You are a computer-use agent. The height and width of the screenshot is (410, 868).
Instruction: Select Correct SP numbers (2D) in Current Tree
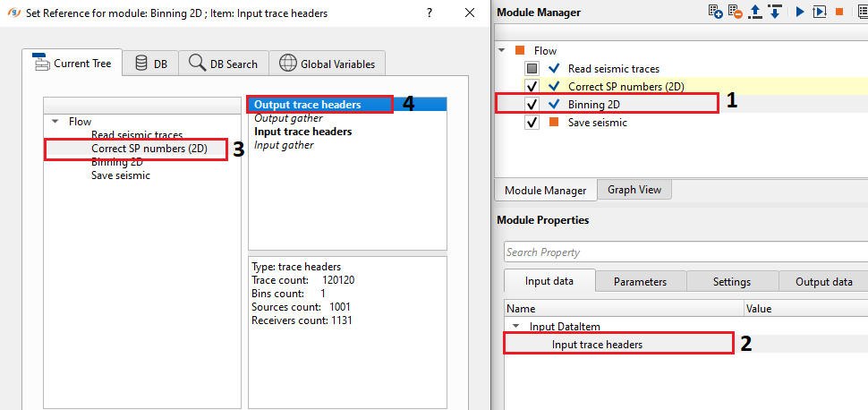[149, 149]
